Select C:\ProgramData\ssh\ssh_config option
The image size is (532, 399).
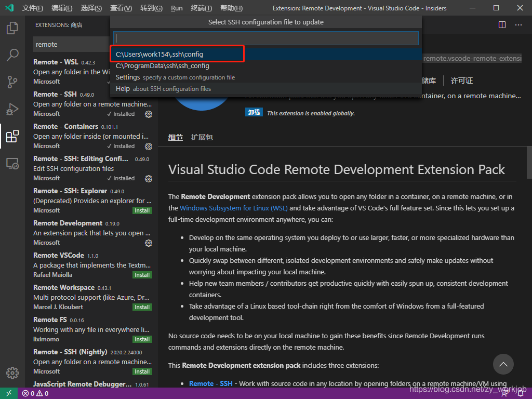[x=266, y=66]
